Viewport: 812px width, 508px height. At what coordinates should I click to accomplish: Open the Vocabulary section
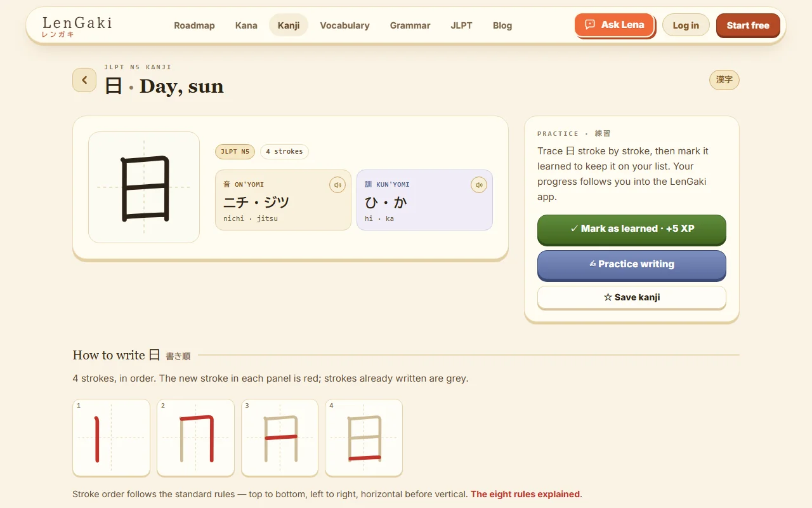pyautogui.click(x=344, y=25)
